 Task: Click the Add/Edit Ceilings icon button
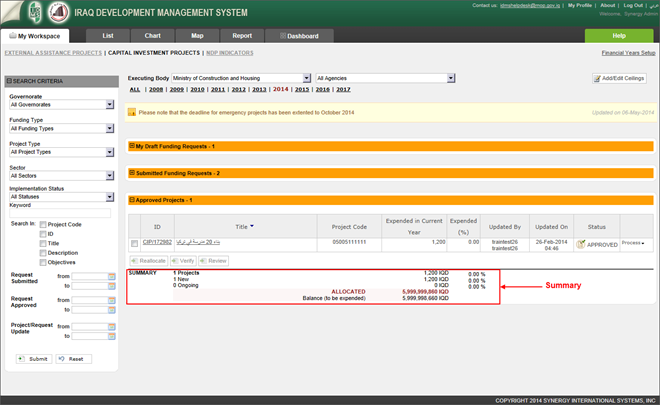click(597, 78)
